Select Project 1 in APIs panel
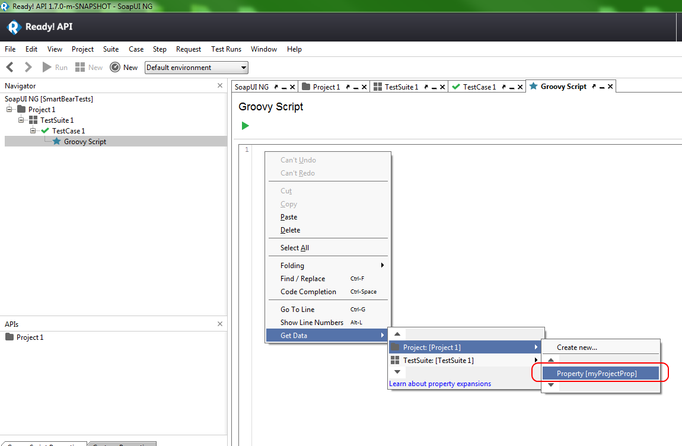Screen dimensions: 682x446 coord(30,337)
